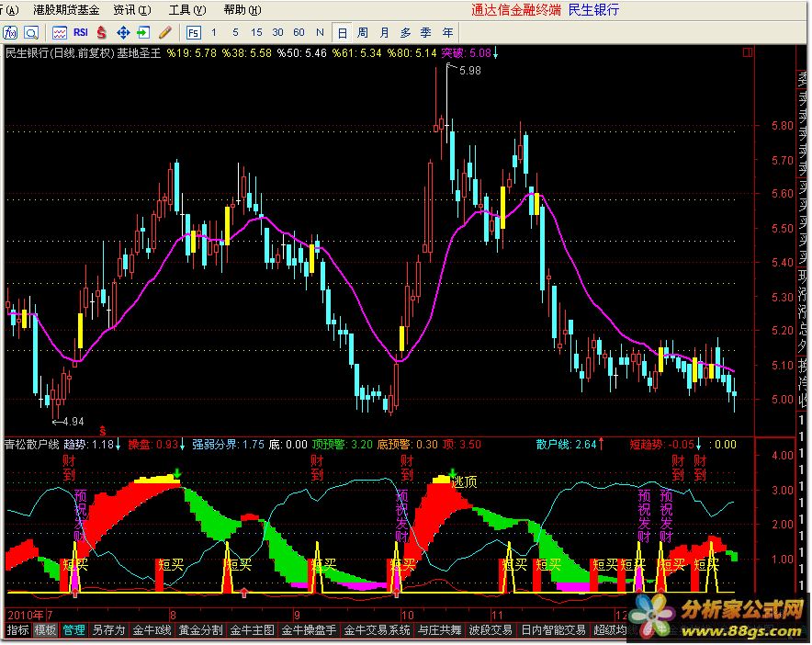Select the N custom period button
This screenshot has width=812, height=645.
tap(320, 33)
